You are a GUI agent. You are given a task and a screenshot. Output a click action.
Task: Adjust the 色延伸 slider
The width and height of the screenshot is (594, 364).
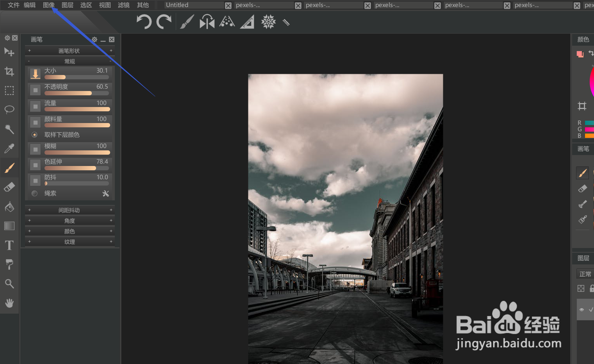(x=77, y=168)
